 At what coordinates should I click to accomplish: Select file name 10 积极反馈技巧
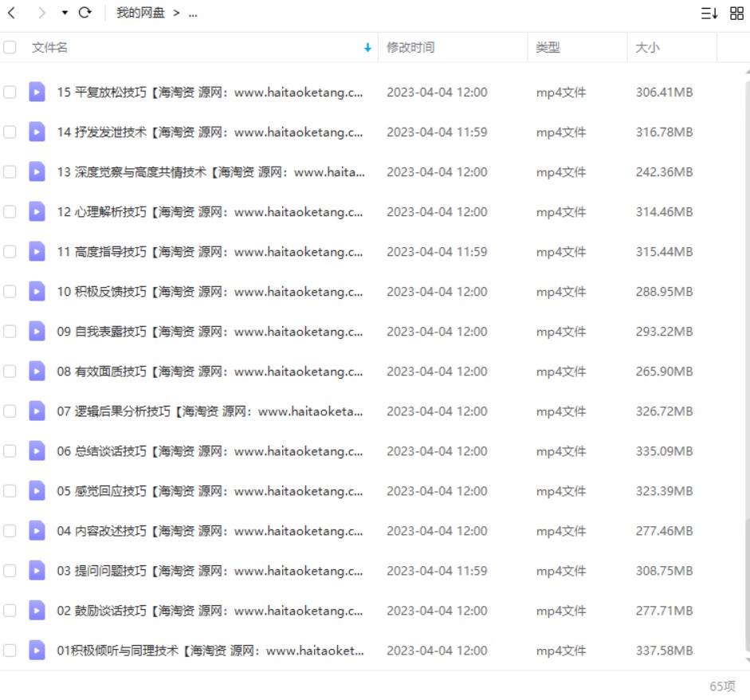pos(210,291)
